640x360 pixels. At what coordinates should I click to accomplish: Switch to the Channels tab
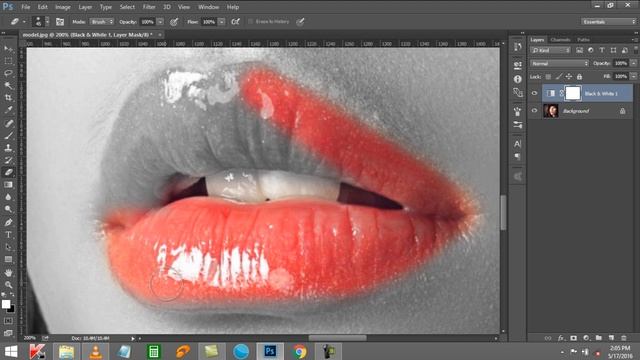click(560, 40)
